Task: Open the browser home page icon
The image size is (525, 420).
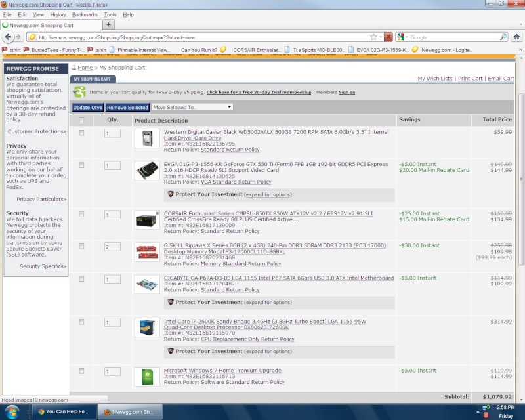Action: pos(516,37)
